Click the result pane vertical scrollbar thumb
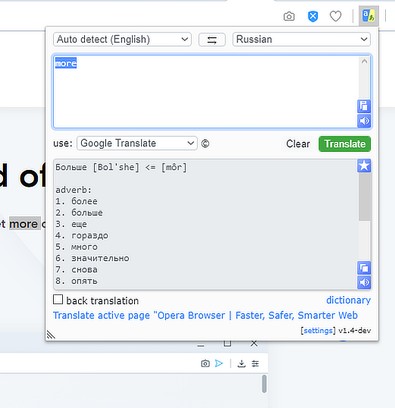Viewport: 395px width, 408px height. 365,197
